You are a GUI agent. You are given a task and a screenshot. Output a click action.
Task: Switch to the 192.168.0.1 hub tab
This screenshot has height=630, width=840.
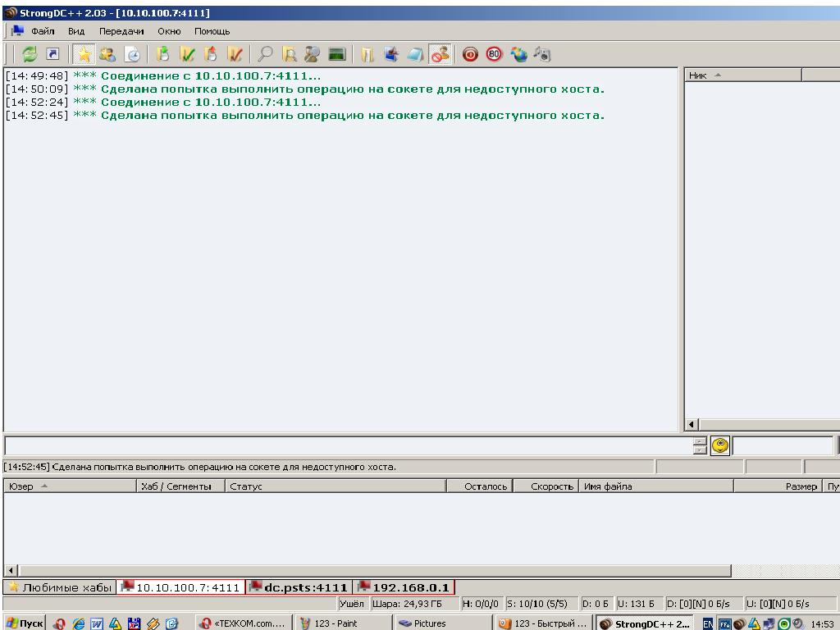(404, 587)
